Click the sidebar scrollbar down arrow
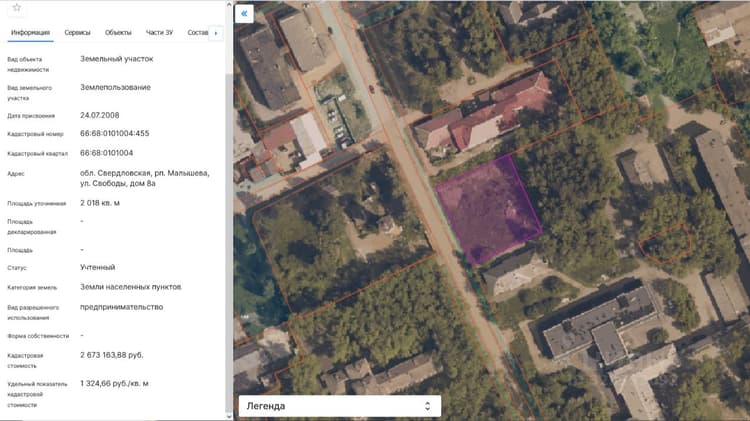This screenshot has width=750, height=421. pos(229,417)
